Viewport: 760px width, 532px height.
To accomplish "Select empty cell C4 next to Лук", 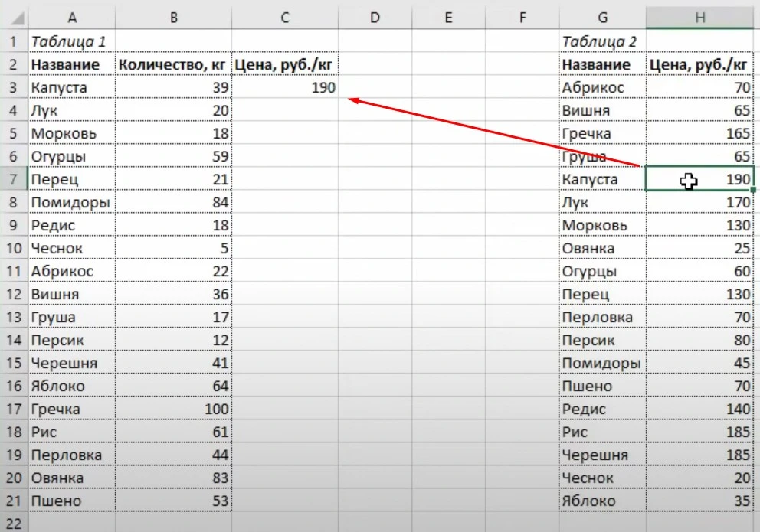I will 284,110.
